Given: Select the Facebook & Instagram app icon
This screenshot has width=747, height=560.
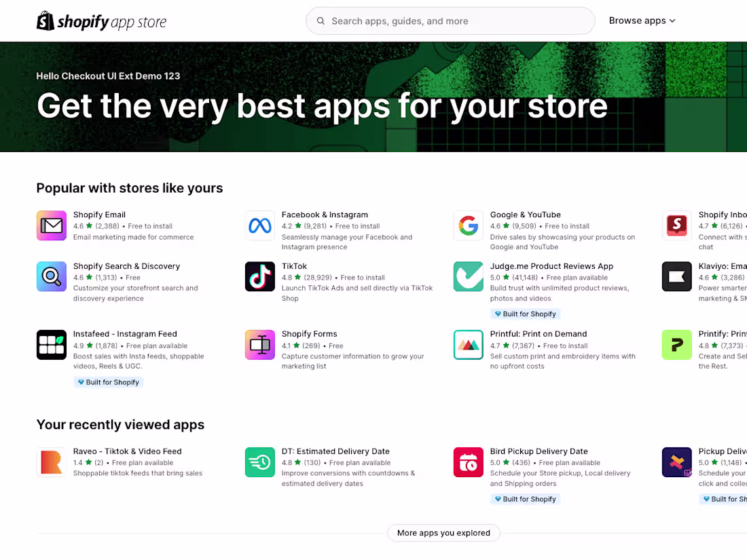Looking at the screenshot, I should [x=259, y=225].
